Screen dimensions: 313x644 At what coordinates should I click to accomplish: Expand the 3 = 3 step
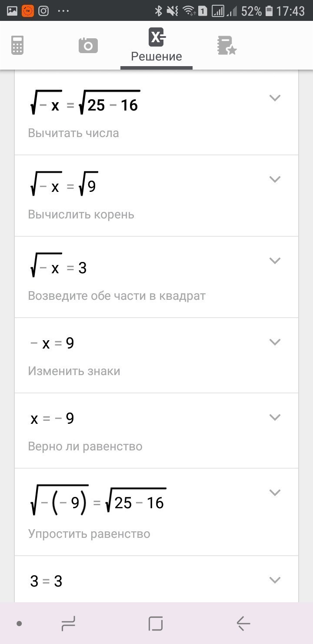pos(275,580)
